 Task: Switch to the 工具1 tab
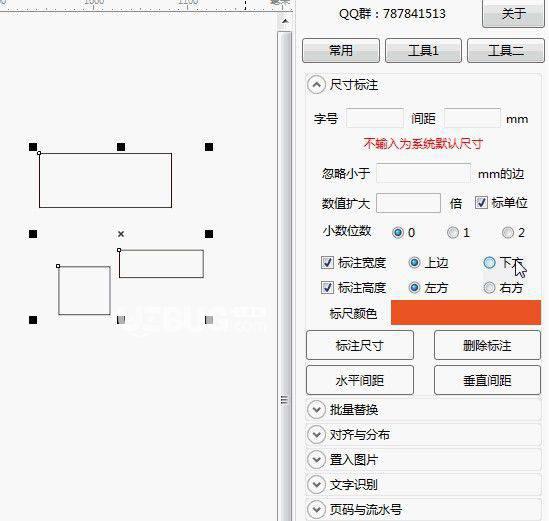(423, 51)
